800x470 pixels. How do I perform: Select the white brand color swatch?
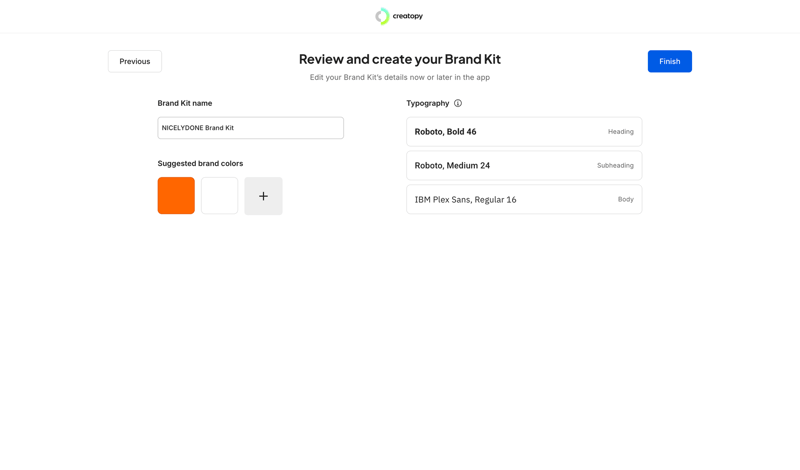(x=219, y=195)
